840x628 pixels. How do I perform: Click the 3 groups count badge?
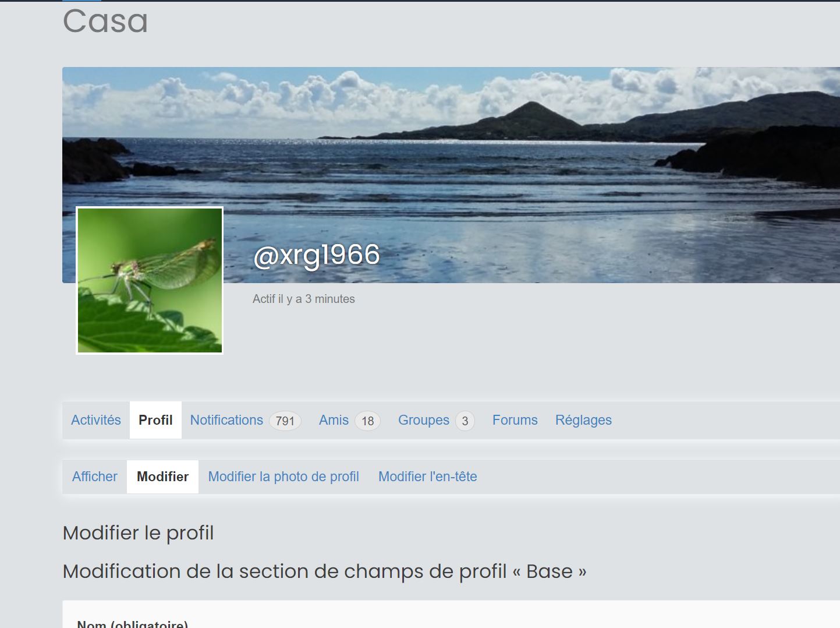[465, 421]
